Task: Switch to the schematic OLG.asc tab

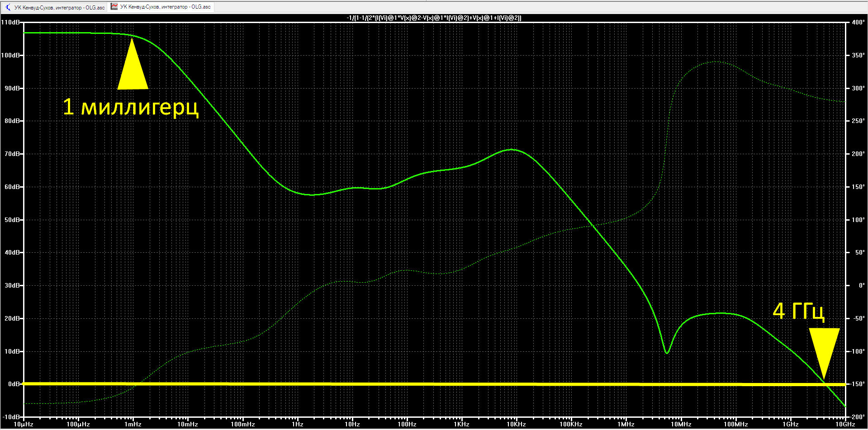Action: pos(54,7)
